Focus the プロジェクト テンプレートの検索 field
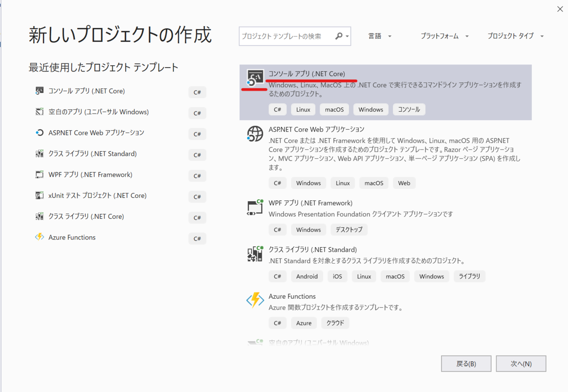This screenshot has height=392, width=568. [295, 36]
